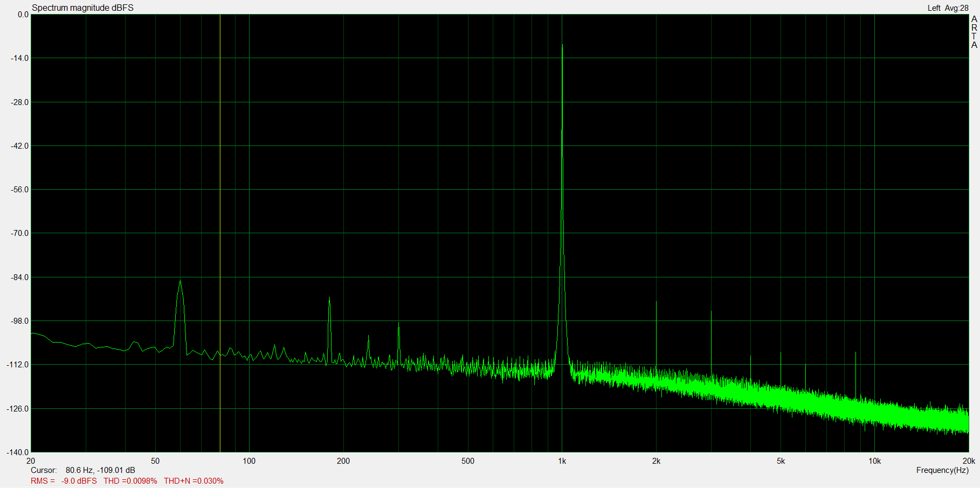Screen dimensions: 980x488
Task: Select the -84.0 y-axis label
Action: tap(20, 277)
